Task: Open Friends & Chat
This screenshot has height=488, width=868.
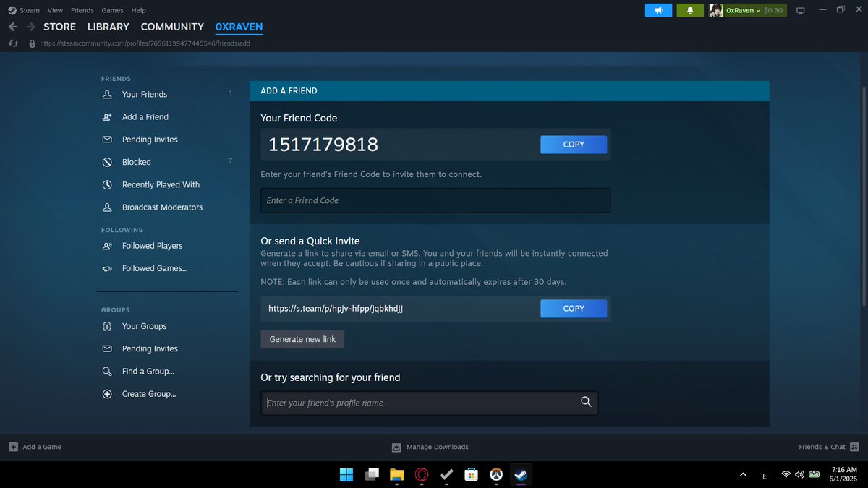Action: [828, 447]
